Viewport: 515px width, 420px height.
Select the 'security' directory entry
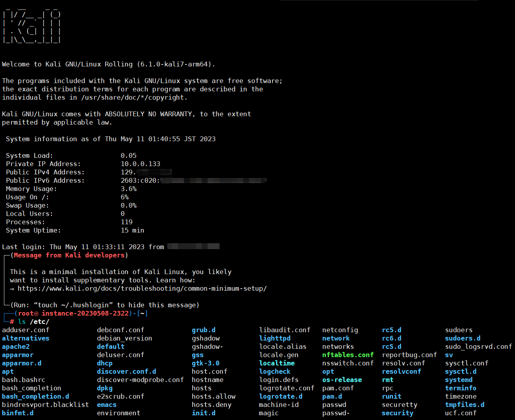tap(398, 413)
